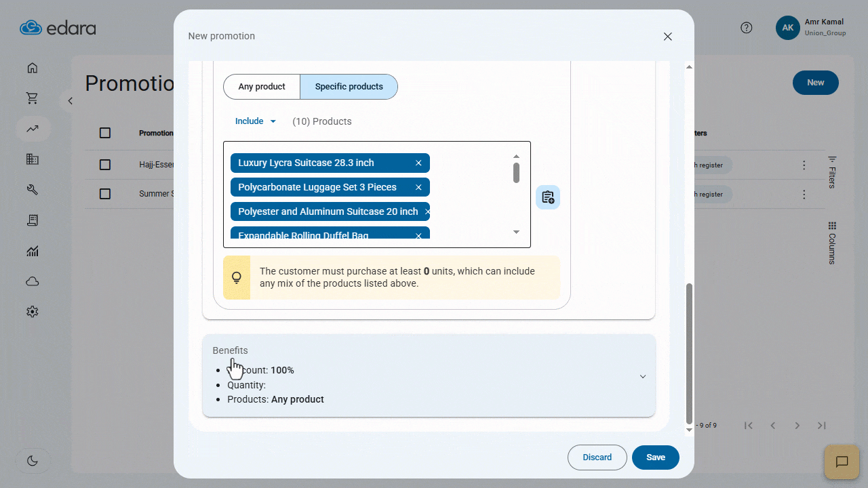
Task: Select the Specific products option
Action: pos(349,87)
